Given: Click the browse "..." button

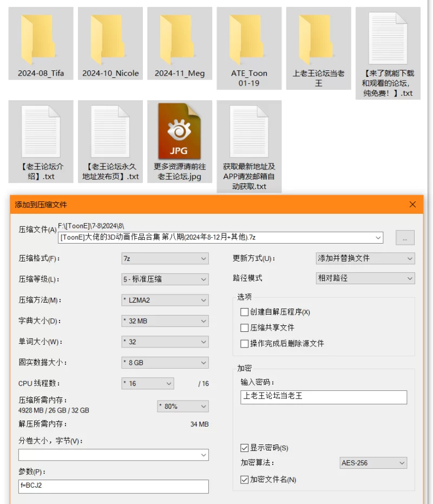Looking at the screenshot, I should [x=405, y=238].
